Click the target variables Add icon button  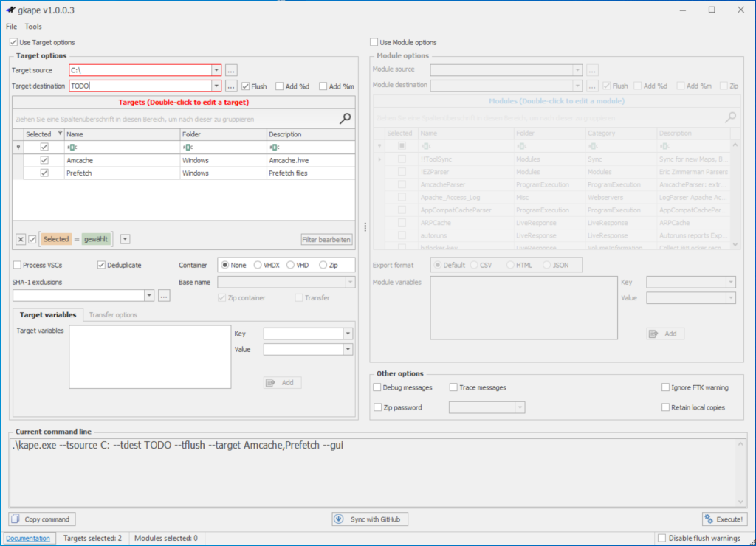pyautogui.click(x=282, y=383)
